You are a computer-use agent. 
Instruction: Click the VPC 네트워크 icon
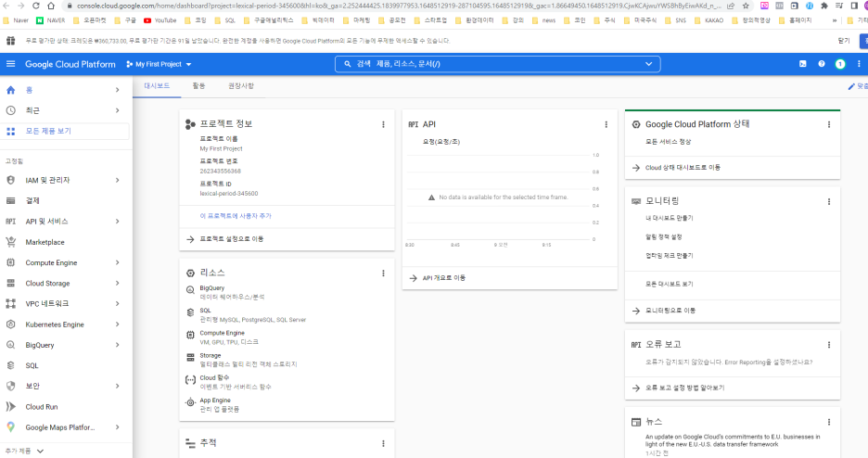tap(10, 304)
